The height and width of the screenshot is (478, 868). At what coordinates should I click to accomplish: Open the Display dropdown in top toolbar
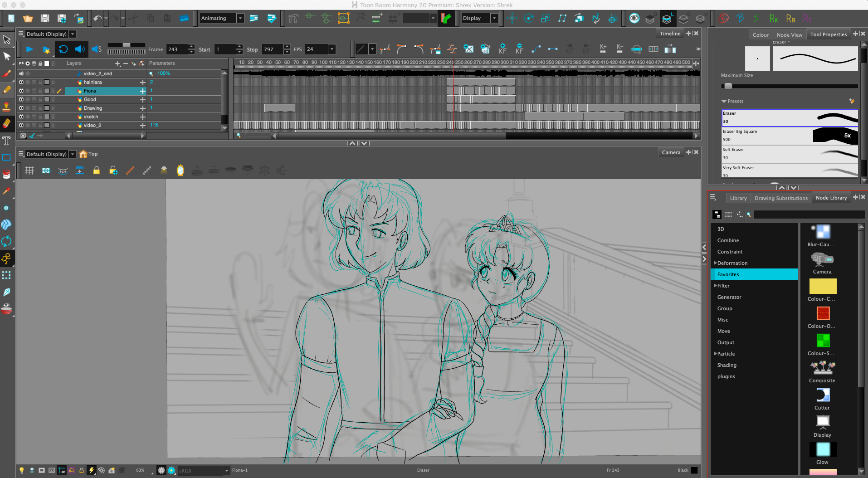click(x=494, y=18)
